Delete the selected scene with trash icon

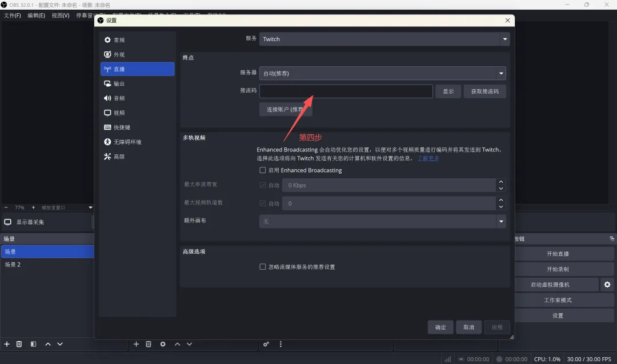[x=19, y=344]
